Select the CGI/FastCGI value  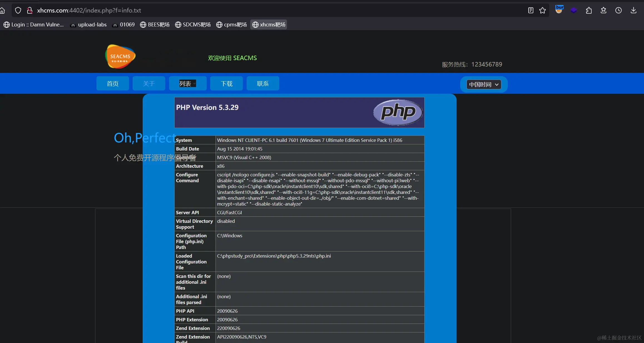tap(229, 213)
